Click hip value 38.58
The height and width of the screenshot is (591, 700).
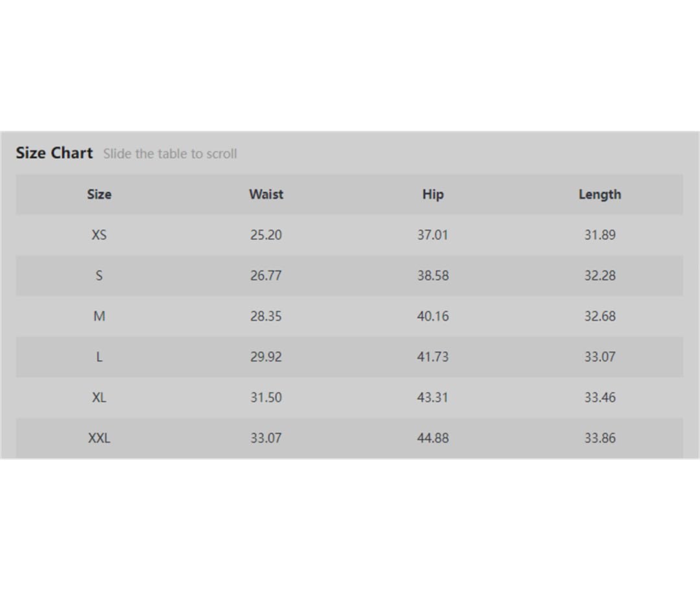tap(433, 275)
